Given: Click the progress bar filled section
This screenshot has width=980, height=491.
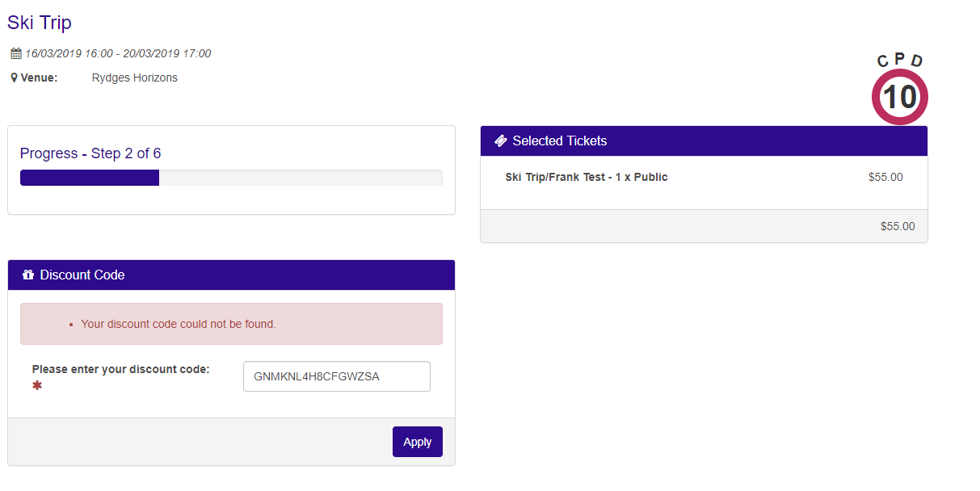Looking at the screenshot, I should [x=89, y=178].
